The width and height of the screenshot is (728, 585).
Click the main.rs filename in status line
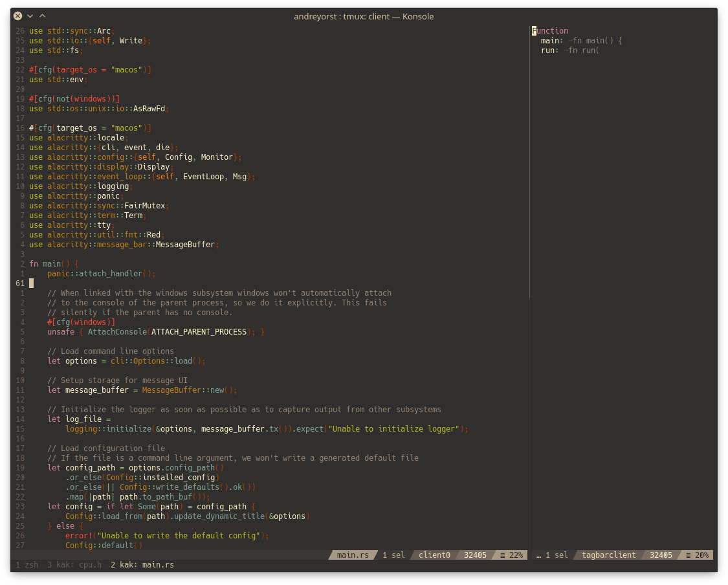click(x=353, y=555)
